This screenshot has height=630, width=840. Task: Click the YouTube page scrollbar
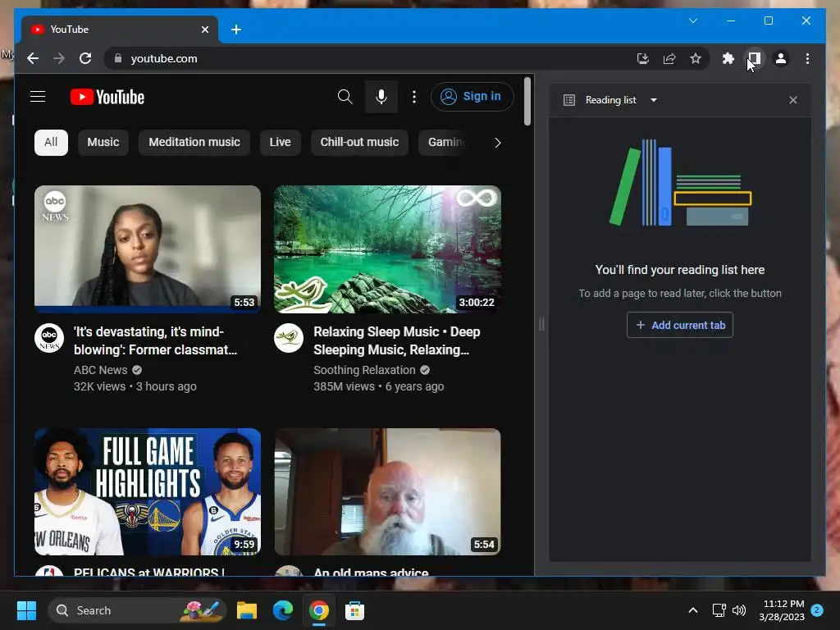click(527, 102)
